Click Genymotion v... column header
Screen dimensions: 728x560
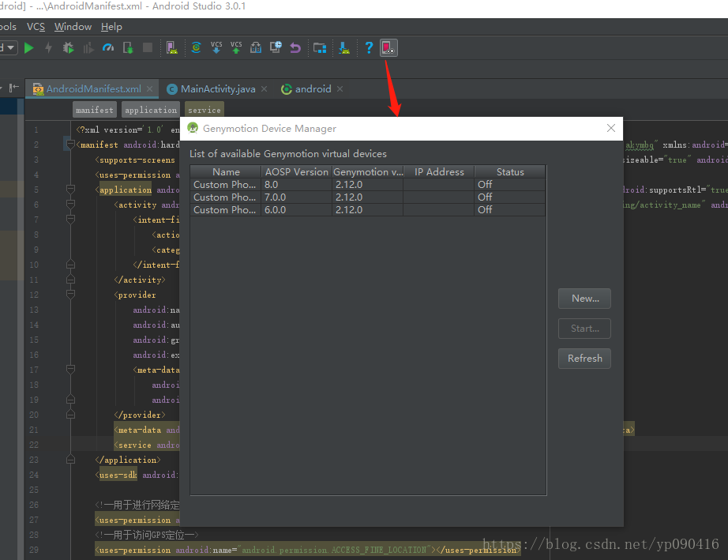(368, 172)
